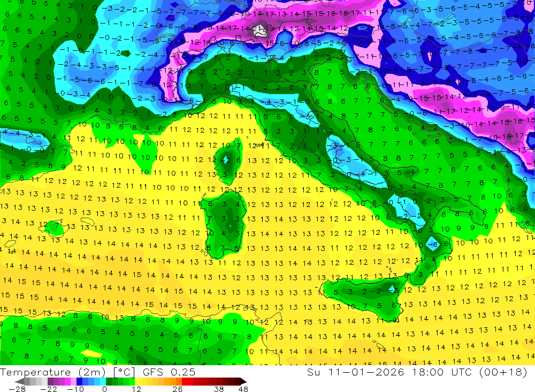Click the '-22' legend scale label
535x392 pixels.
coord(49,389)
